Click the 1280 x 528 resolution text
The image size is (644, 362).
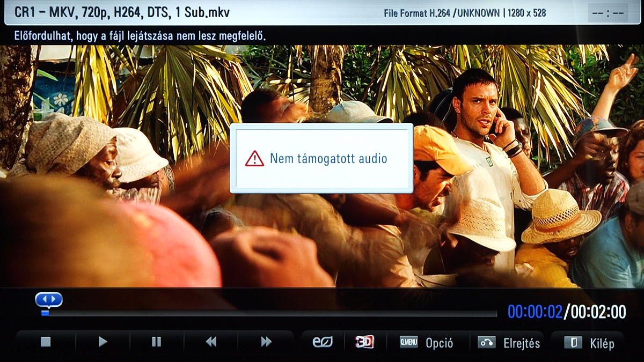528,13
